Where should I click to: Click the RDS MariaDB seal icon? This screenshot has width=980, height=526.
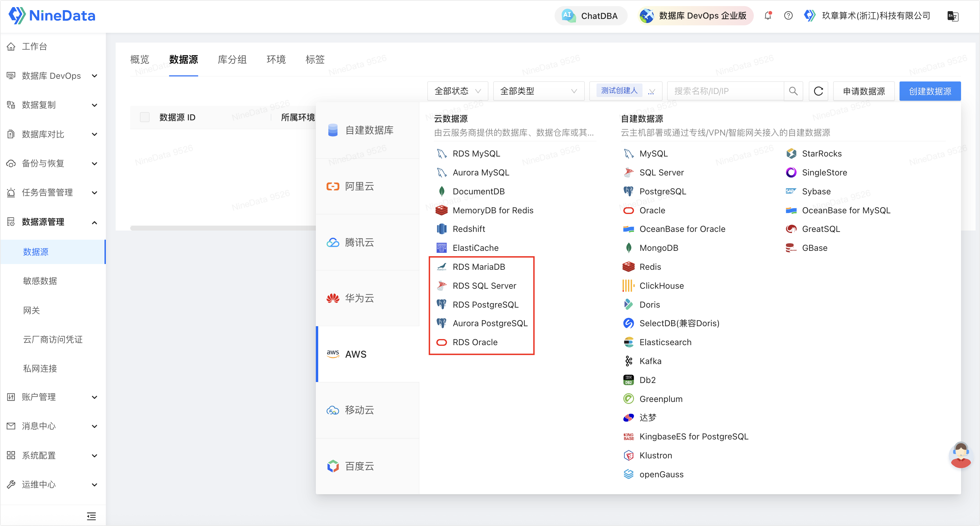[x=441, y=267]
